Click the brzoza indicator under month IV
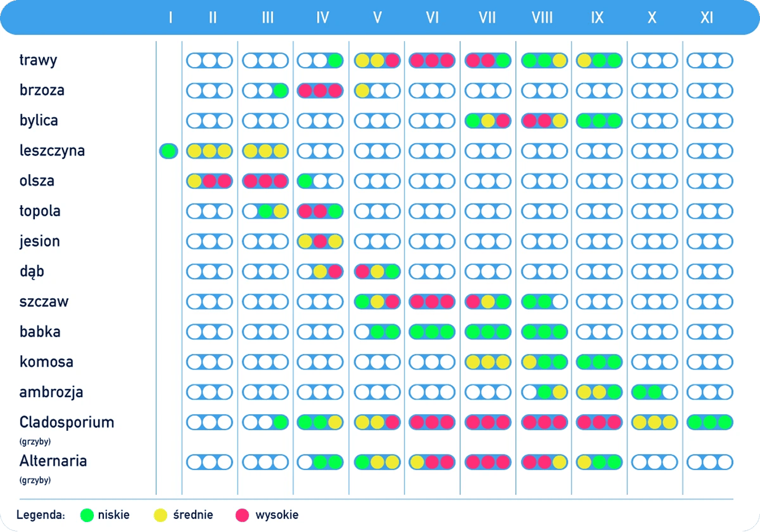Image resolution: width=760 pixels, height=532 pixels. [320, 91]
